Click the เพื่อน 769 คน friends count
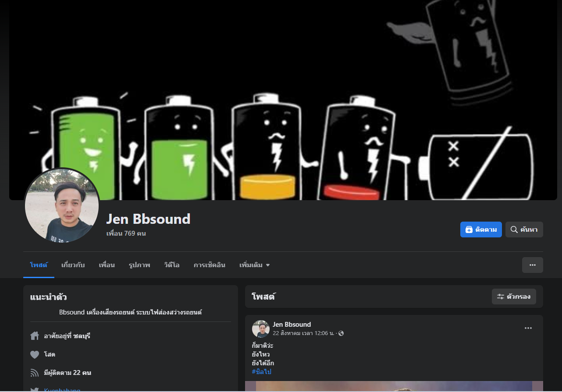This screenshot has width=562, height=392. [x=126, y=233]
